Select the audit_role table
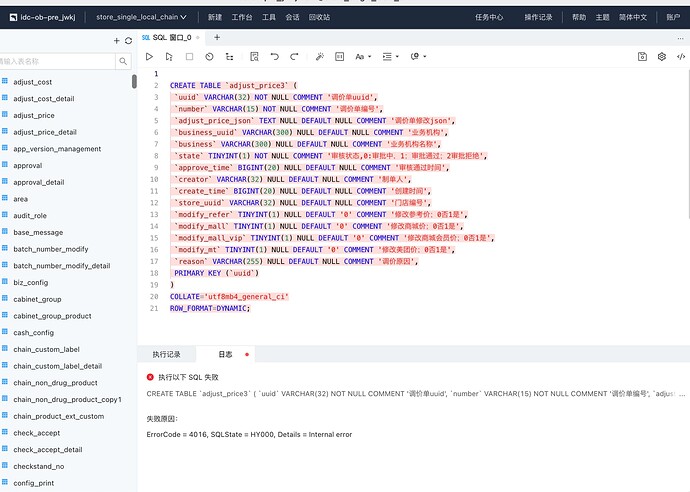690x492 pixels. coord(30,216)
